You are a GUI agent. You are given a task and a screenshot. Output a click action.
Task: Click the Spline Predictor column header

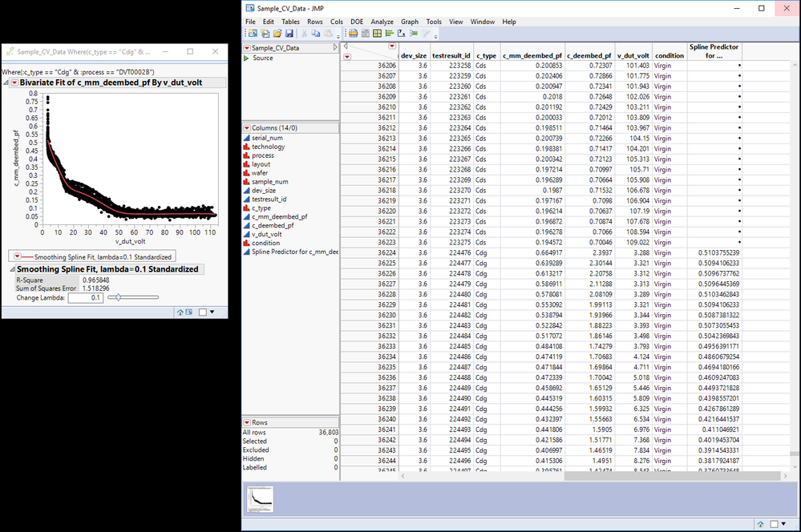point(714,51)
